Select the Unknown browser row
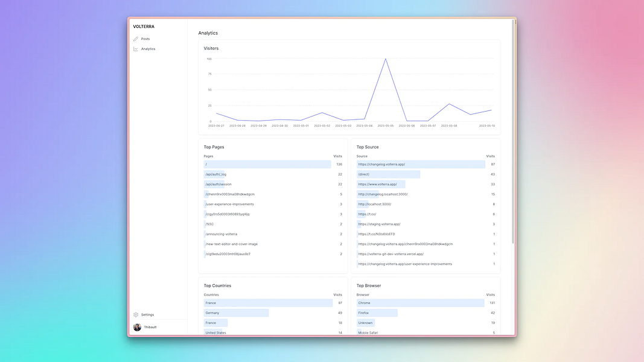644x362 pixels. coord(426,323)
